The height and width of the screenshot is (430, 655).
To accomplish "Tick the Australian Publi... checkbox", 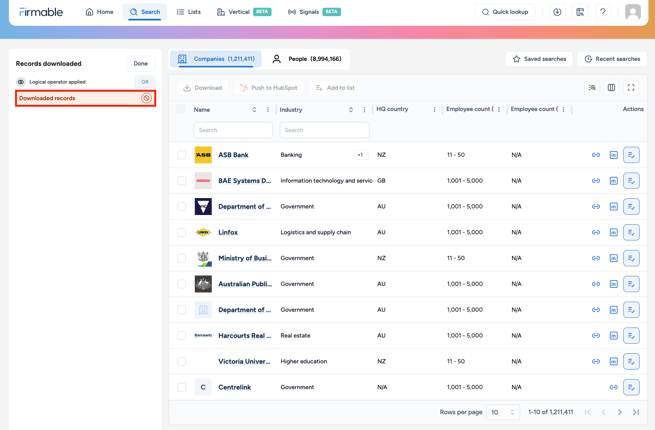I will coord(181,284).
